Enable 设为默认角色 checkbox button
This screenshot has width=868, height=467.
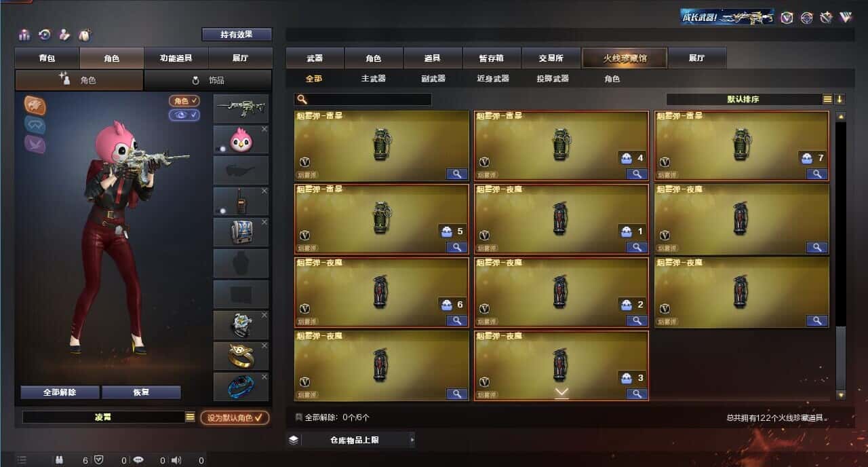[x=235, y=417]
